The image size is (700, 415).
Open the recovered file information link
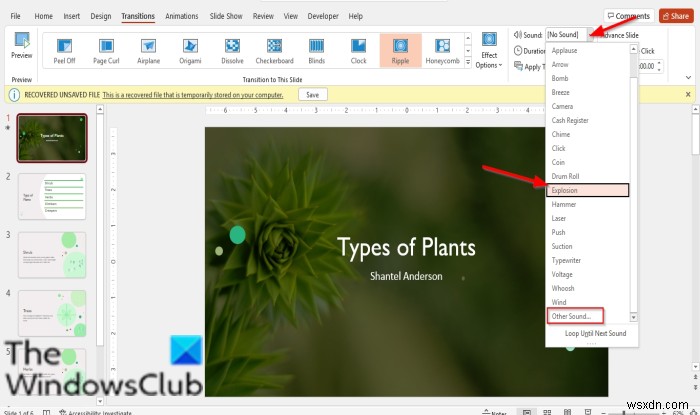click(x=192, y=95)
